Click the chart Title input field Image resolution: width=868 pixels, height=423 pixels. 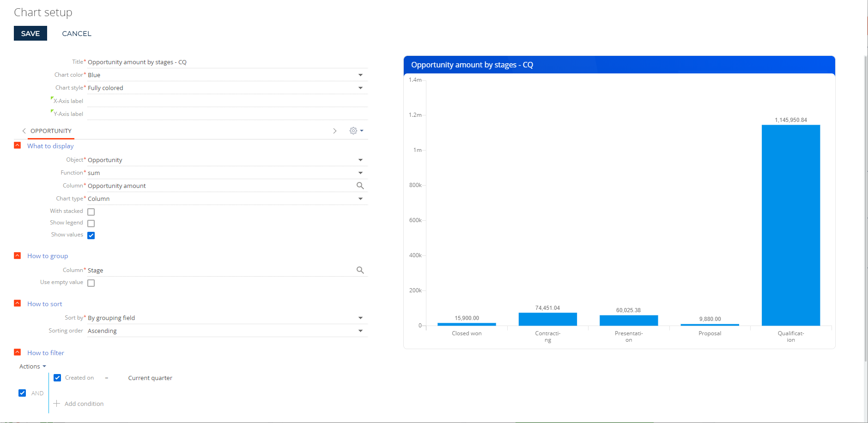(185, 61)
